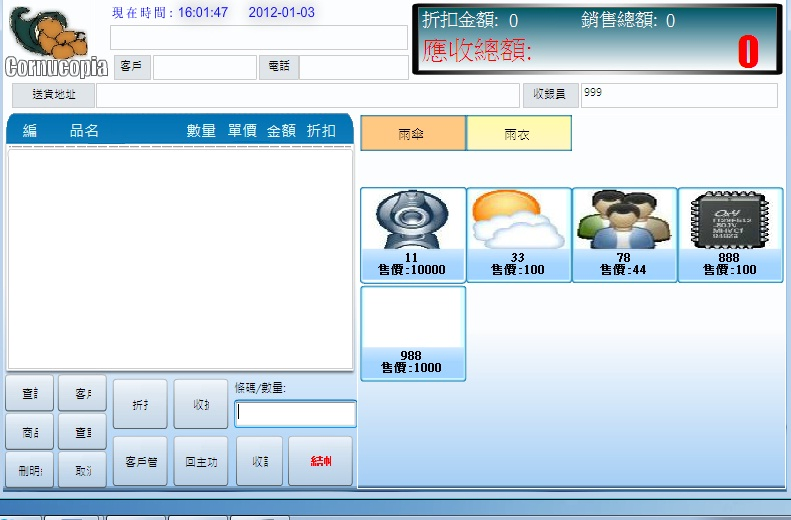The image size is (791, 520).
Task: Click the 刪明 delete line button
Action: click(x=30, y=469)
